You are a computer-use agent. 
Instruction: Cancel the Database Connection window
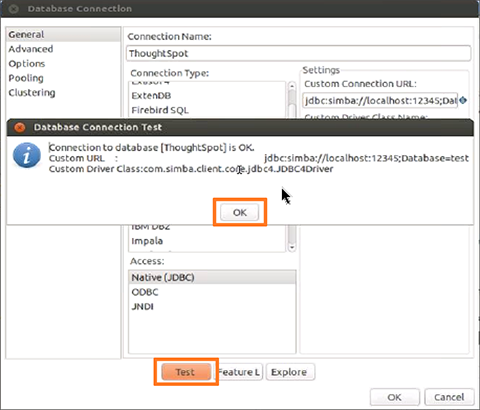pos(449,397)
